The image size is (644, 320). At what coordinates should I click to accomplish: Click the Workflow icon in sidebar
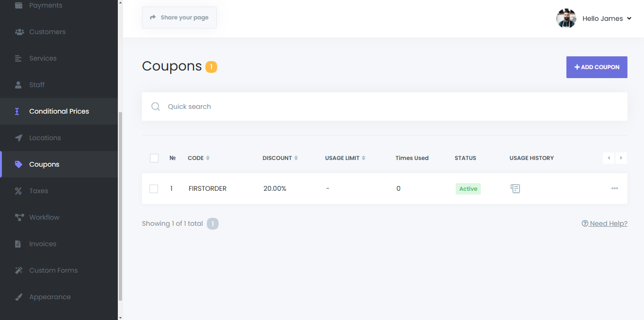click(x=19, y=217)
